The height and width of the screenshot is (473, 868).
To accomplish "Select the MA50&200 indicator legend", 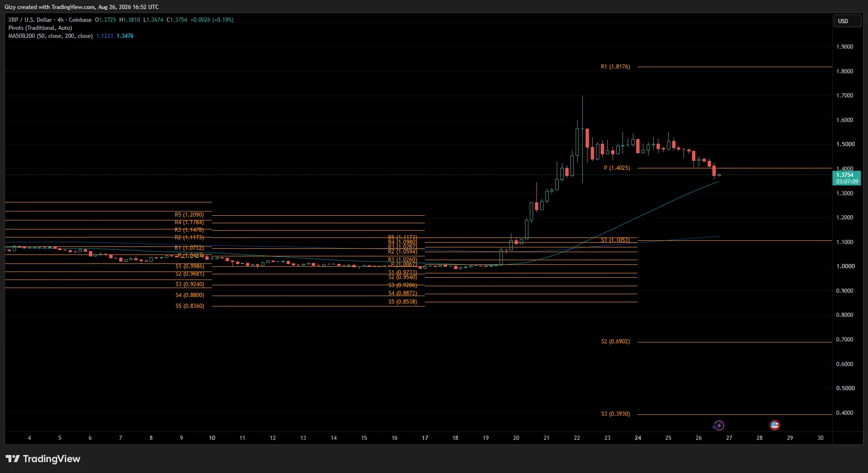I will (51, 36).
